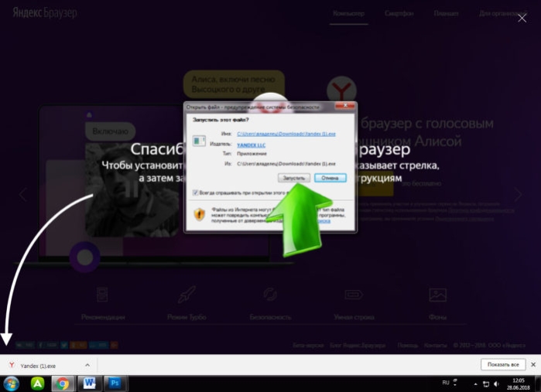Click the shield warning icon in the dialog
541x392 pixels.
(x=200, y=214)
